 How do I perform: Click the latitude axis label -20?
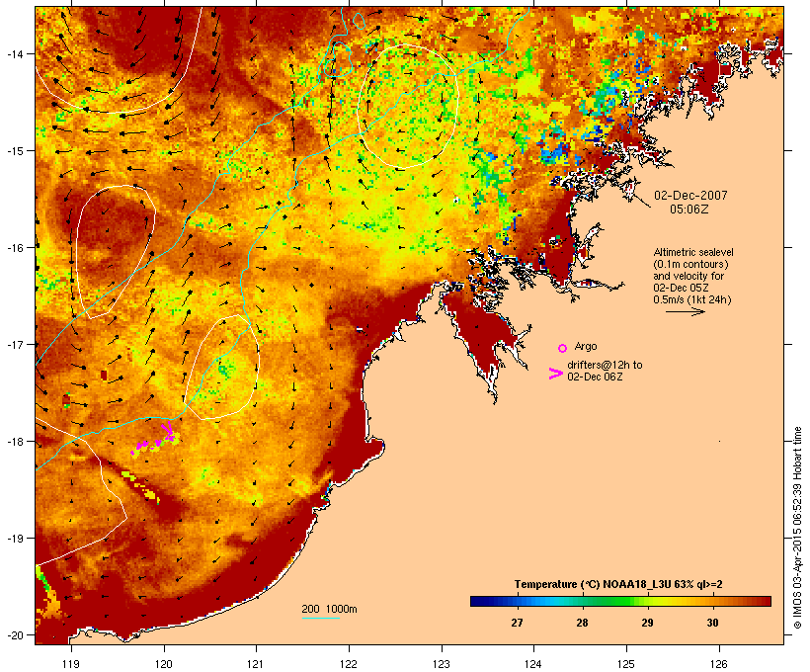coord(14,634)
